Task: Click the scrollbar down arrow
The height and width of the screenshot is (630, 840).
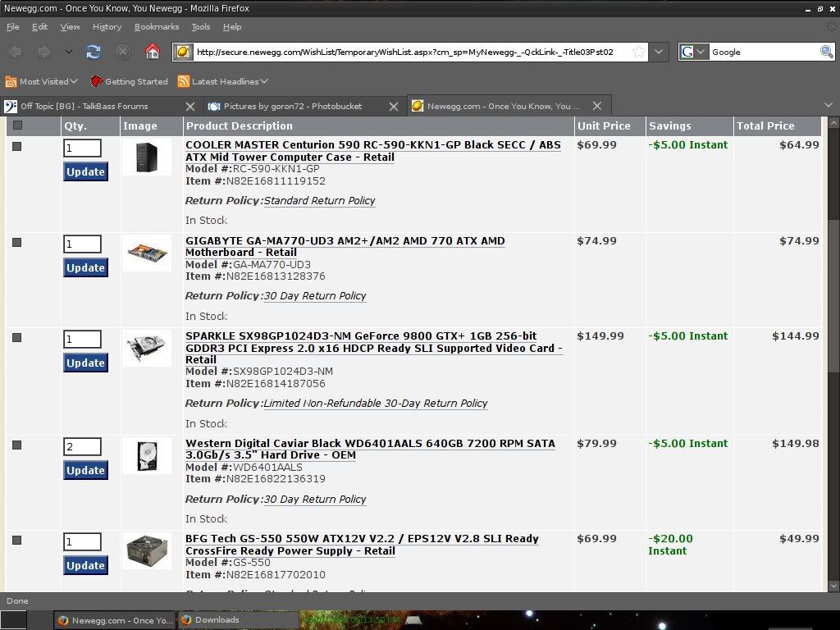Action: (x=833, y=586)
